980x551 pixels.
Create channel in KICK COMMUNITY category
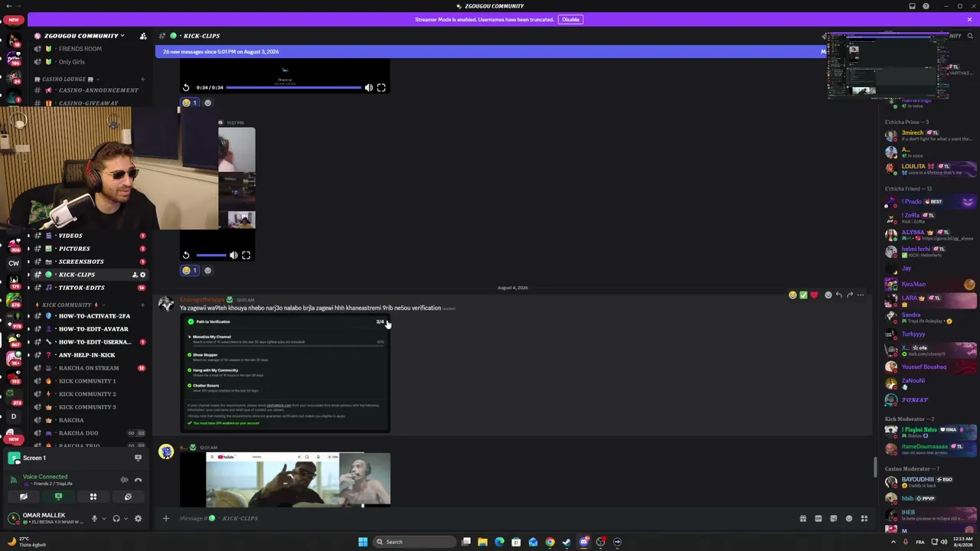point(142,305)
